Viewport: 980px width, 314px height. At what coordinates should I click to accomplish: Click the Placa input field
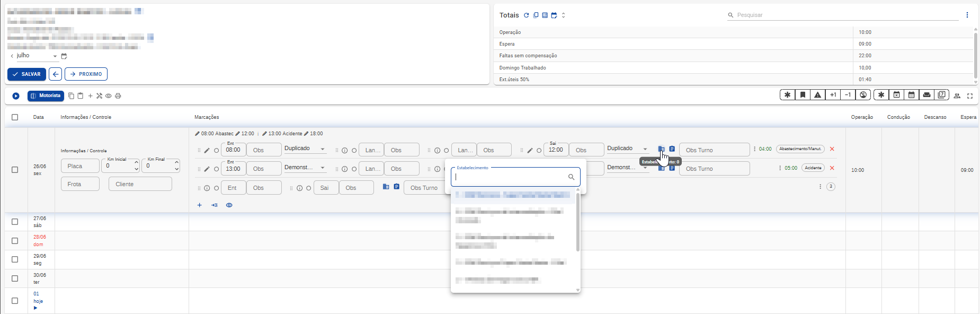[x=80, y=166]
